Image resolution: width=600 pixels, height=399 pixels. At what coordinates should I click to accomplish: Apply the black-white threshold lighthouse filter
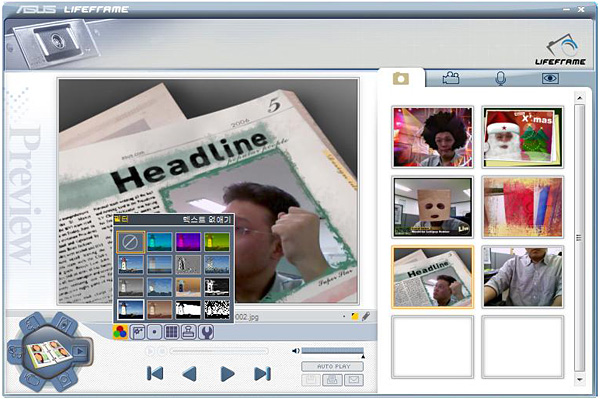pos(188,309)
